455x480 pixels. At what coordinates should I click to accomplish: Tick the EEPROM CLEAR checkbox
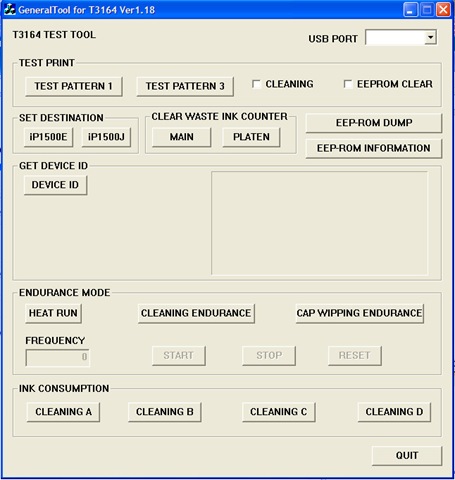tap(348, 84)
